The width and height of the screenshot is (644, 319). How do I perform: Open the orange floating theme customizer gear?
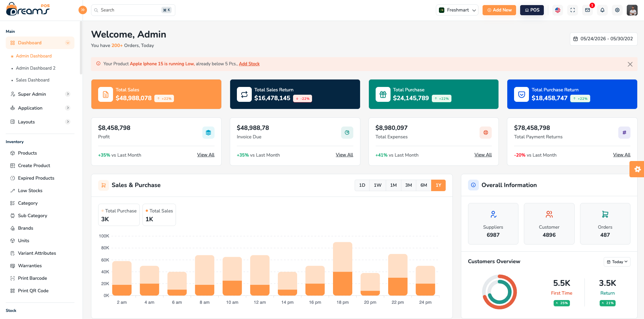click(637, 169)
